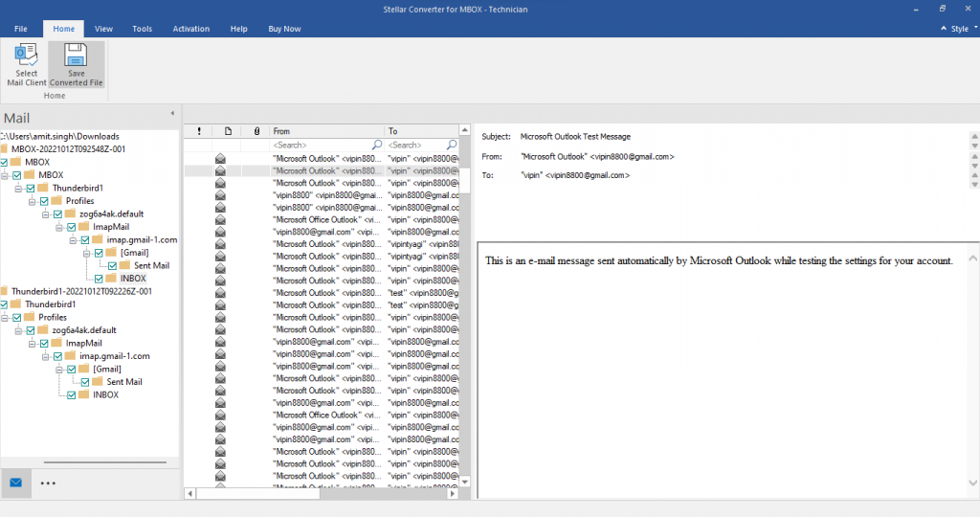Image resolution: width=980 pixels, height=517 pixels.
Task: Click the magnifier in the To search box
Action: click(x=452, y=145)
